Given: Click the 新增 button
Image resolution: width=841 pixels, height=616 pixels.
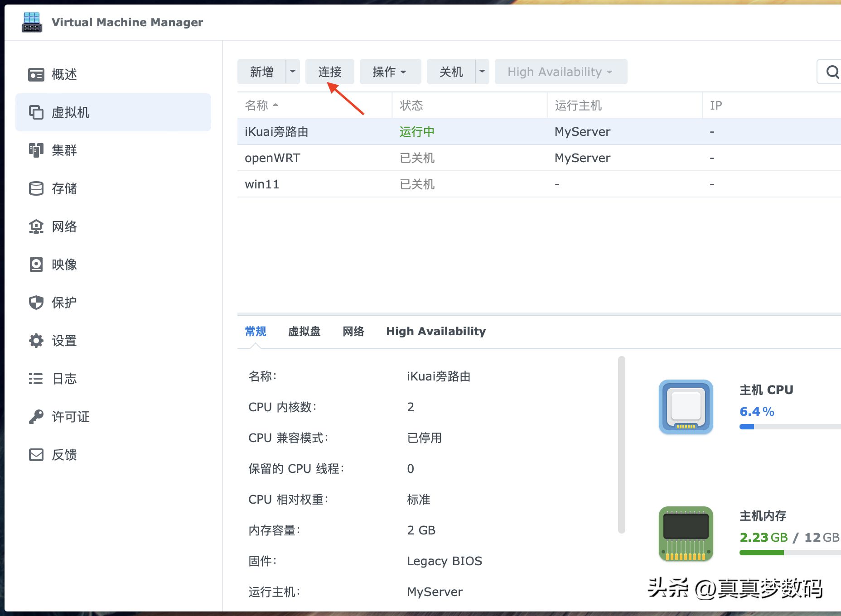Looking at the screenshot, I should pos(261,72).
